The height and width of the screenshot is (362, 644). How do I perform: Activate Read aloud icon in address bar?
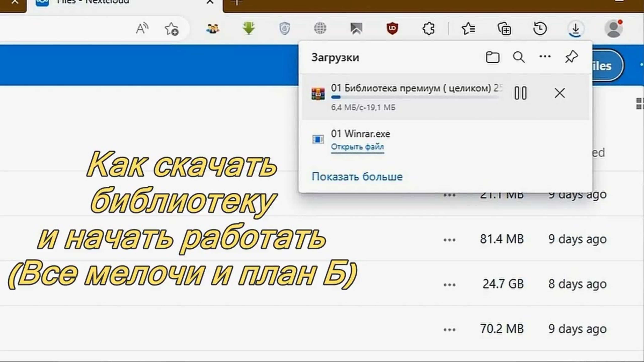tap(142, 28)
